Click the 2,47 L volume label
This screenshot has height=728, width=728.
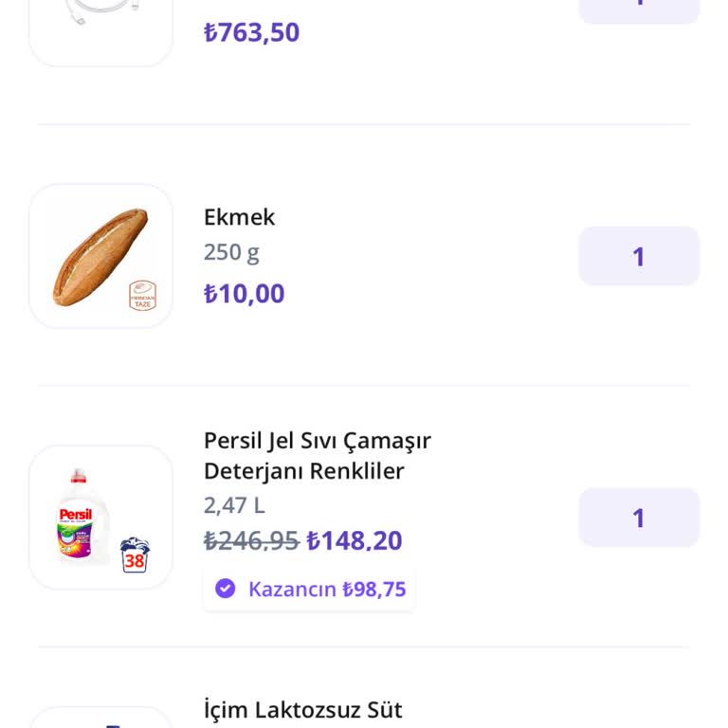(234, 505)
